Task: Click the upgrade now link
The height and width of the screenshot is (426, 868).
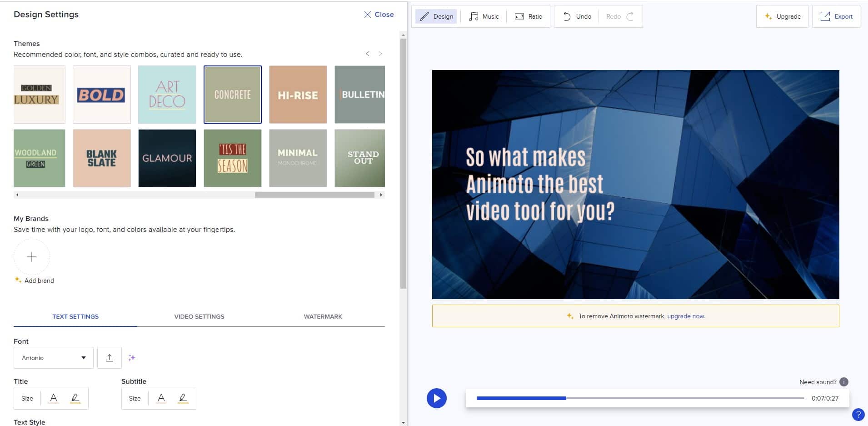Action: [x=686, y=316]
